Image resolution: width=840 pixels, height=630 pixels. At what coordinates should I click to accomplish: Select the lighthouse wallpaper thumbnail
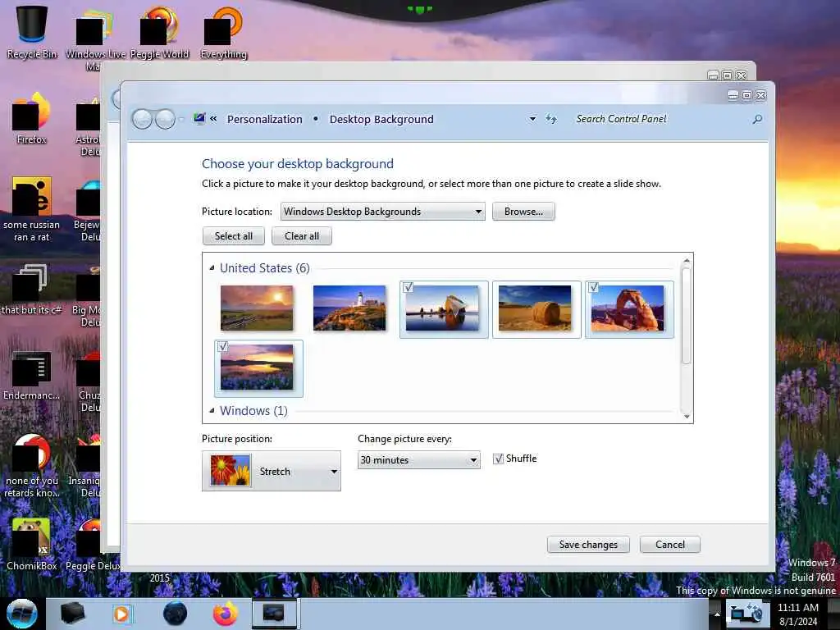349,308
